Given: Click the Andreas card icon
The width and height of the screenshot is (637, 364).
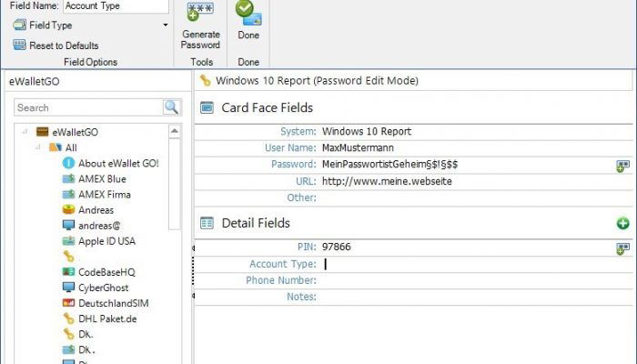Looking at the screenshot, I should point(68,209).
